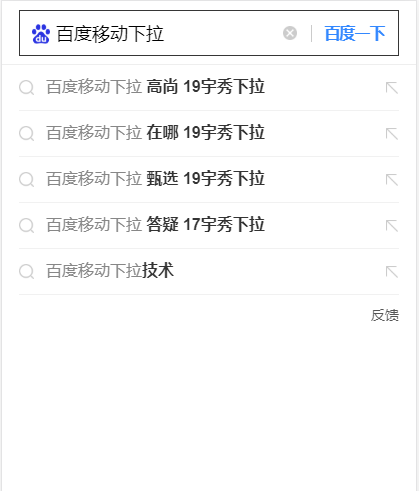This screenshot has height=491, width=419.
Task: Click the 百度一下 search button
Action: 355,33
